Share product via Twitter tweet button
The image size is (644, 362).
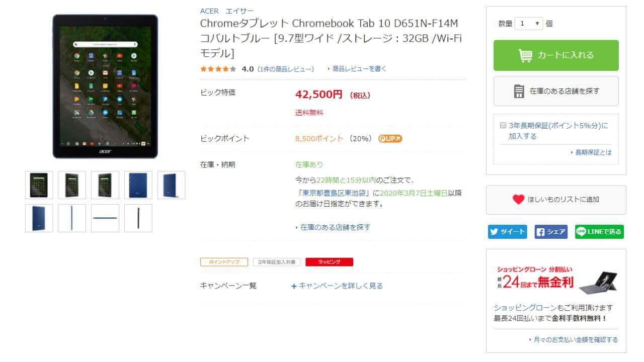tap(507, 232)
